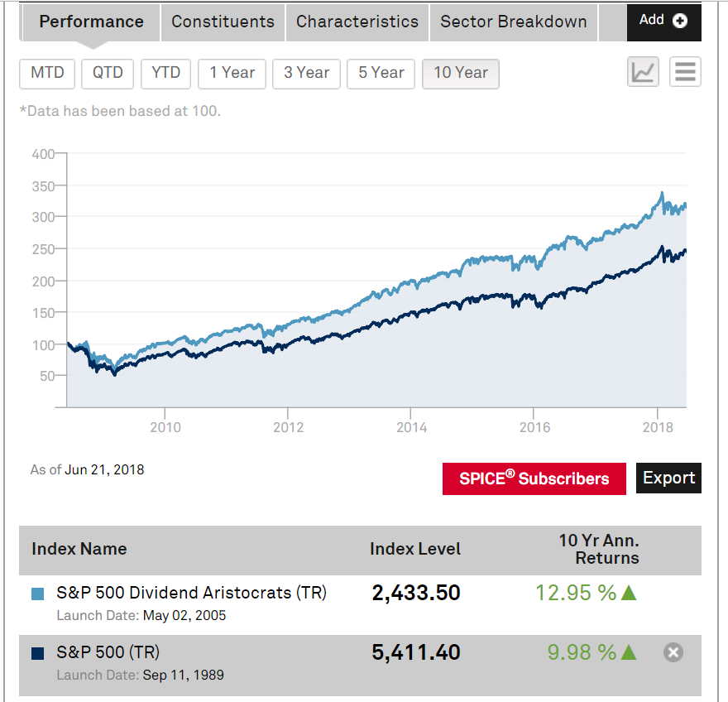Open the Constituents tab

point(223,22)
